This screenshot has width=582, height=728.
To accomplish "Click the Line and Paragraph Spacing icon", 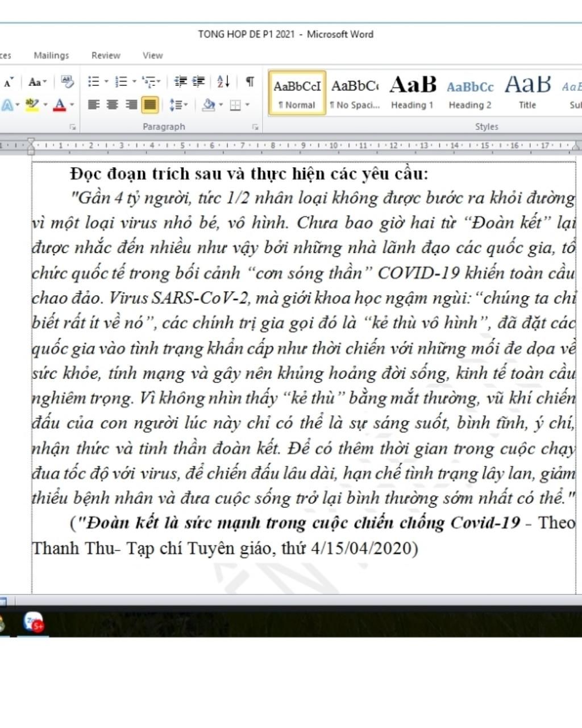I will click(176, 105).
